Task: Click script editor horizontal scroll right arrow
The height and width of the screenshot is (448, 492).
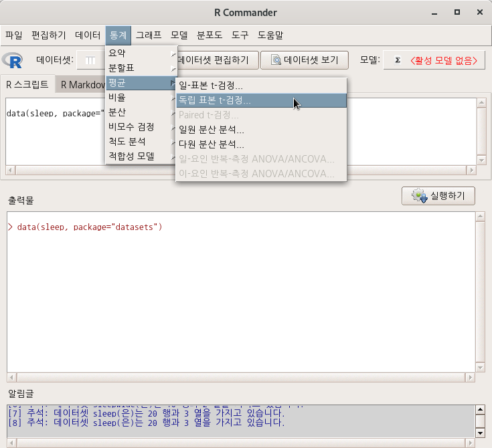Action: pyautogui.click(x=471, y=171)
